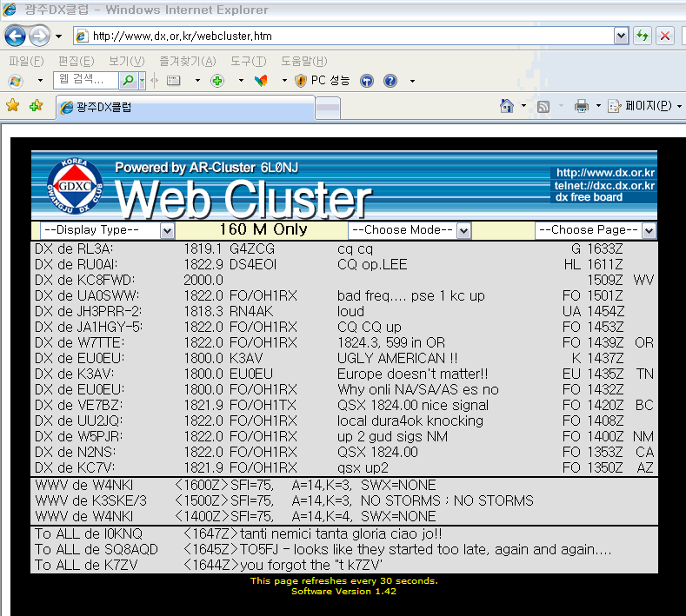The width and height of the screenshot is (686, 616).
Task: Click the 웹 검색 search input box
Action: tap(86, 80)
